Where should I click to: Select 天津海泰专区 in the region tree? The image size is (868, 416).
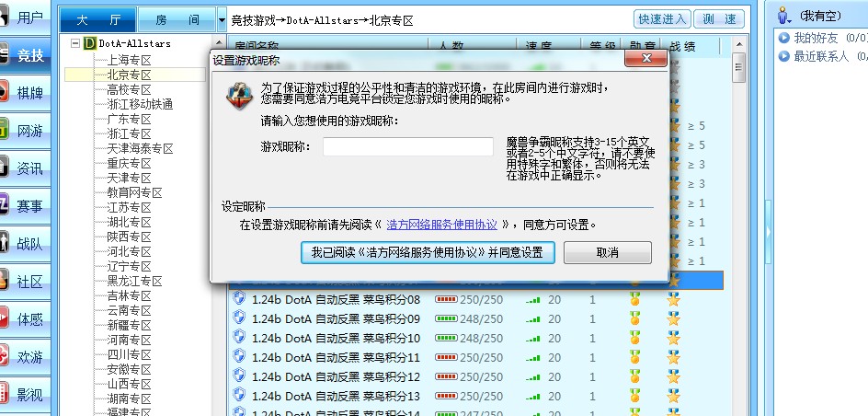(x=140, y=148)
